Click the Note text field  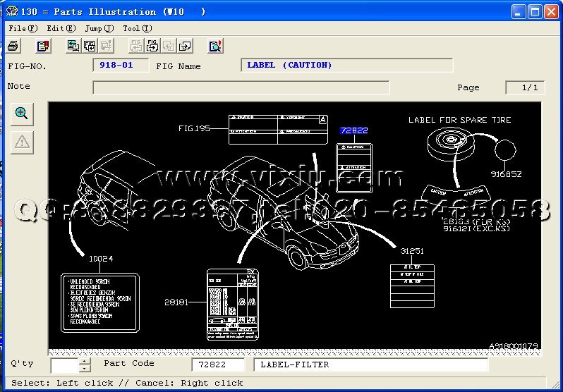click(241, 87)
